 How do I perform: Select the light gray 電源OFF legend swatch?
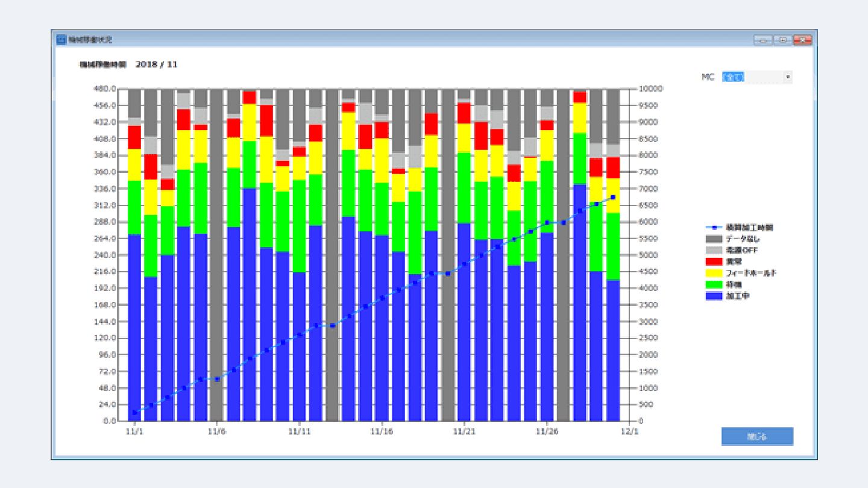tap(714, 250)
